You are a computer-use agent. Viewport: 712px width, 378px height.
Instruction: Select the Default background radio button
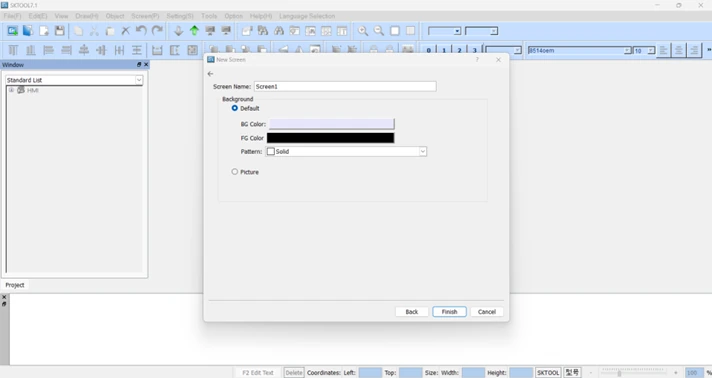(x=235, y=108)
